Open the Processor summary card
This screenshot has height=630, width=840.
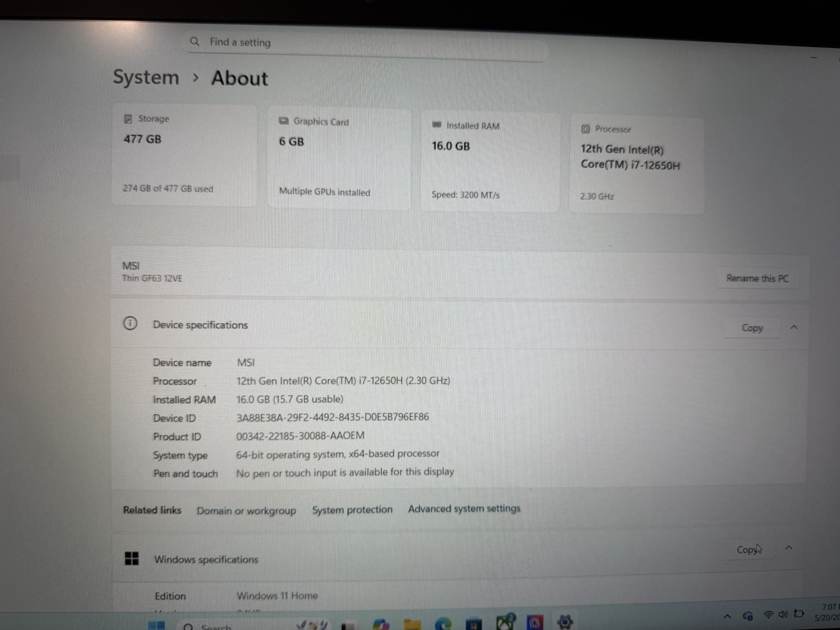point(636,165)
